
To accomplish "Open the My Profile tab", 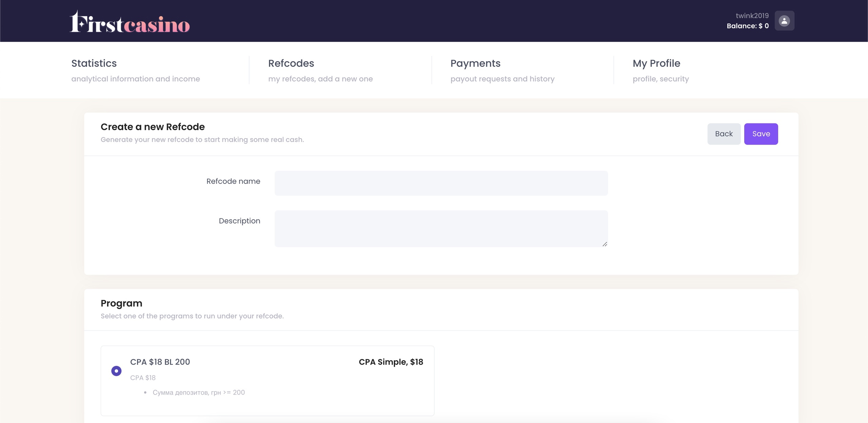I will click(656, 63).
